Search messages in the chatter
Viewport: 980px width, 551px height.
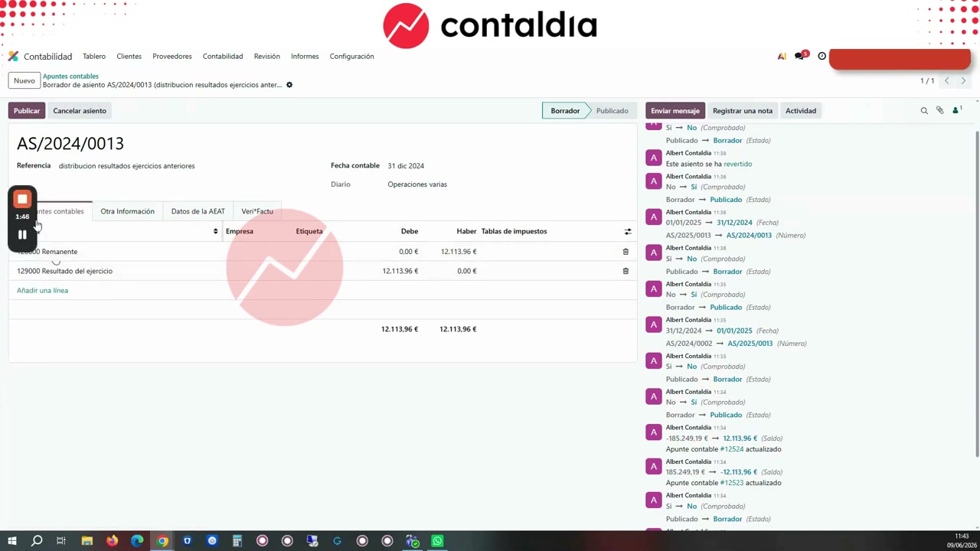[x=924, y=111]
